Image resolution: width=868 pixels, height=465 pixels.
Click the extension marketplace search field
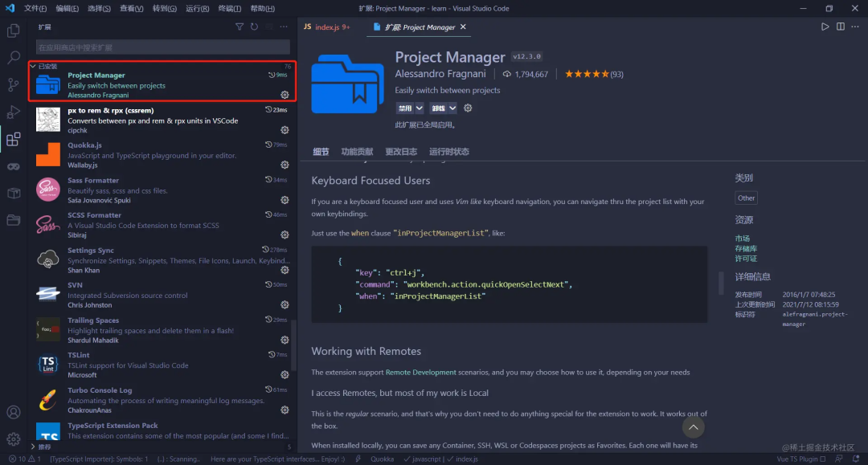tap(162, 47)
